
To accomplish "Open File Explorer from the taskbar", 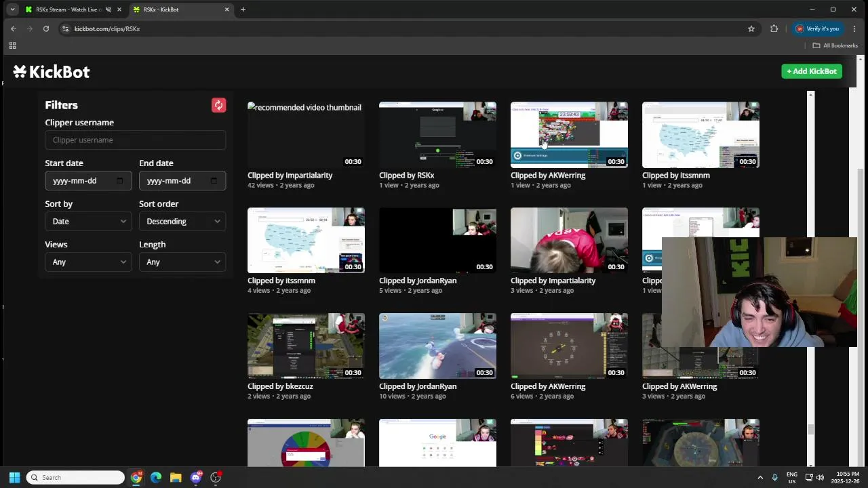I will pyautogui.click(x=176, y=477).
